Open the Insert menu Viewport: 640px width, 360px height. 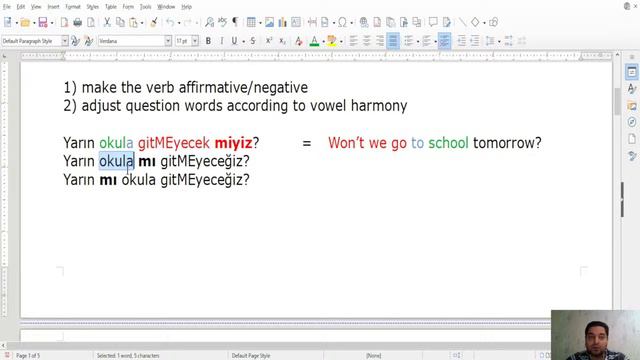tap(53, 7)
